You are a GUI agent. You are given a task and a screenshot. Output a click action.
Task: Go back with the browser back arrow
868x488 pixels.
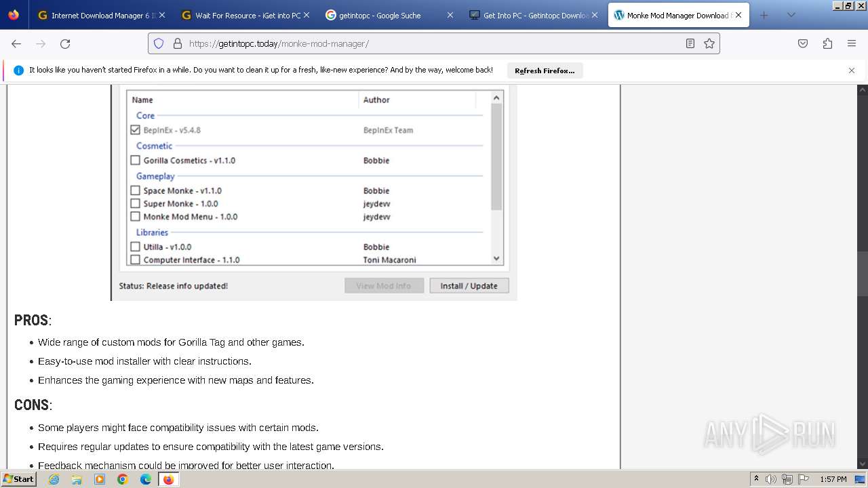coord(16,43)
